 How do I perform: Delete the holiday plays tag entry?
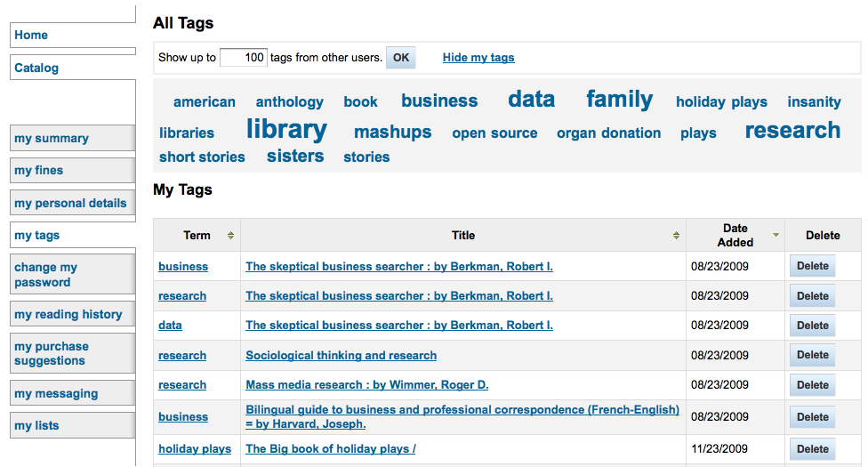(812, 449)
